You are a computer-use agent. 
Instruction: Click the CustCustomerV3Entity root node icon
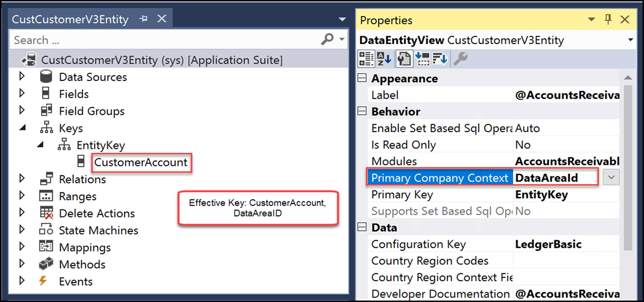click(29, 60)
